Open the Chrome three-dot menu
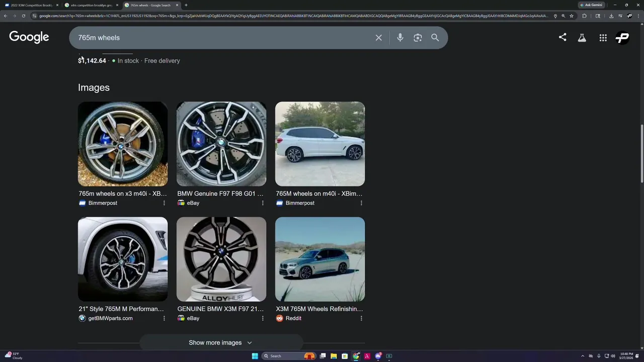This screenshot has height=362, width=644. coord(637,16)
